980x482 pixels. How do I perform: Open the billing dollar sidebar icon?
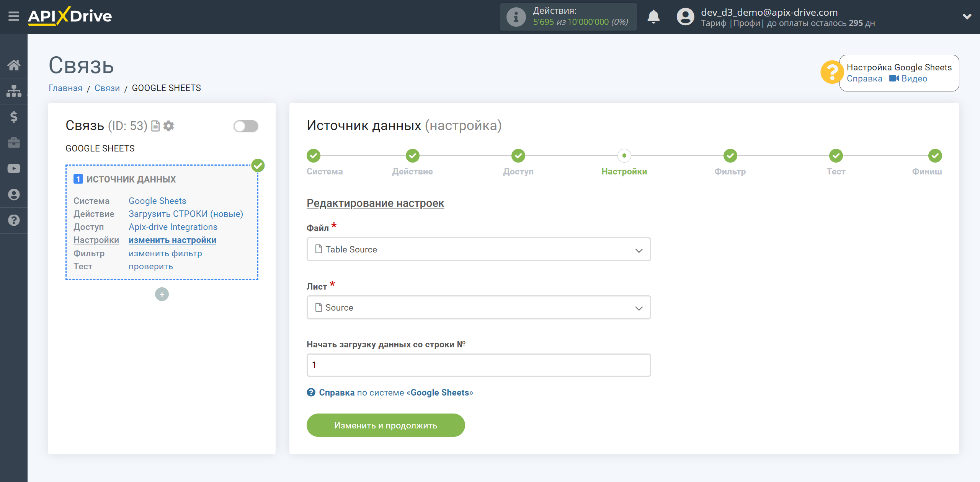tap(14, 117)
